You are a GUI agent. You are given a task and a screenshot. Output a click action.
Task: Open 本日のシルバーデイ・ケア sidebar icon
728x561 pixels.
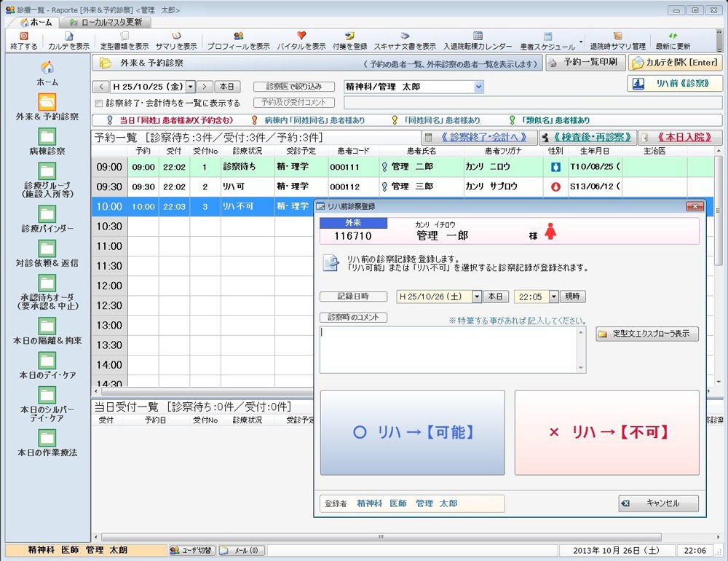pos(47,395)
